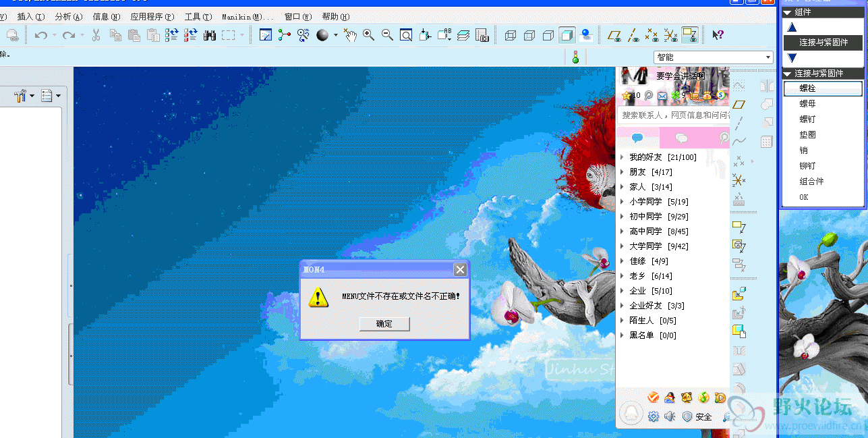Click the refit zoom window icon

pos(406,35)
